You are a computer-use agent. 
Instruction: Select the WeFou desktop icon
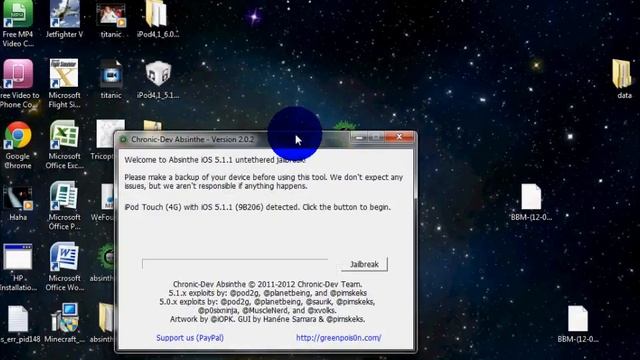click(x=108, y=197)
